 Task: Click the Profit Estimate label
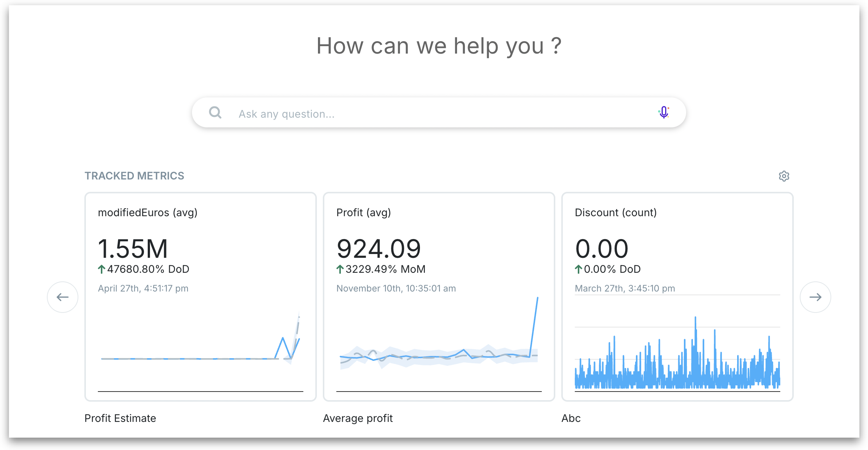120,418
